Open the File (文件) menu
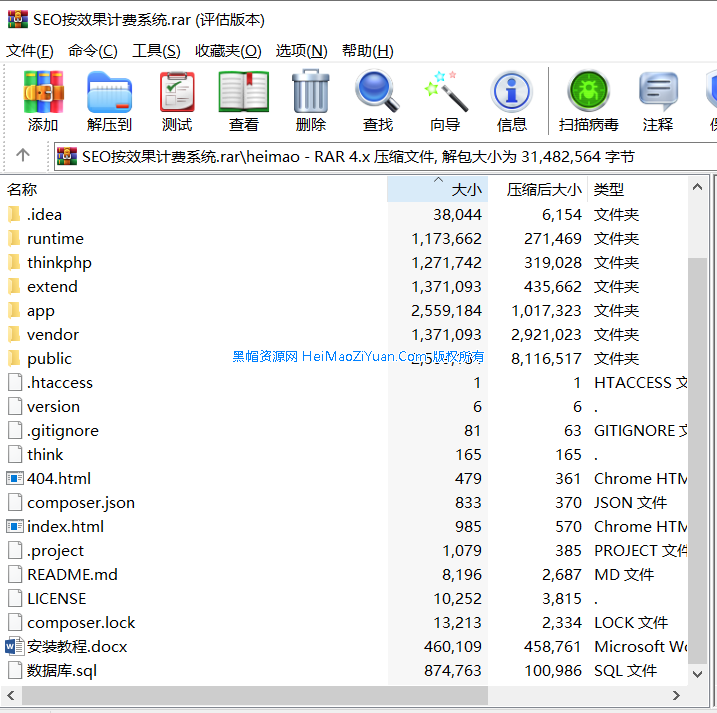The height and width of the screenshot is (713, 717). pos(30,51)
